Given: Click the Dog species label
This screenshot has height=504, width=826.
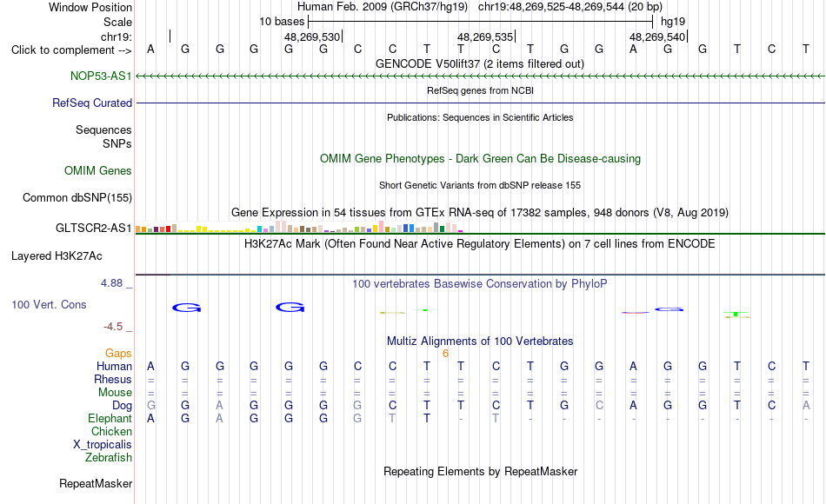Looking at the screenshot, I should point(122,406).
